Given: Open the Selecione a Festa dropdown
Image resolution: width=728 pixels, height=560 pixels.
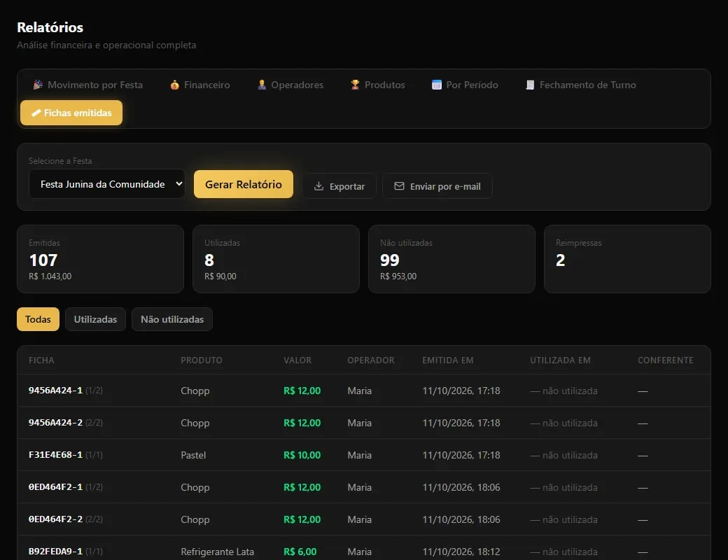Looking at the screenshot, I should click(107, 184).
